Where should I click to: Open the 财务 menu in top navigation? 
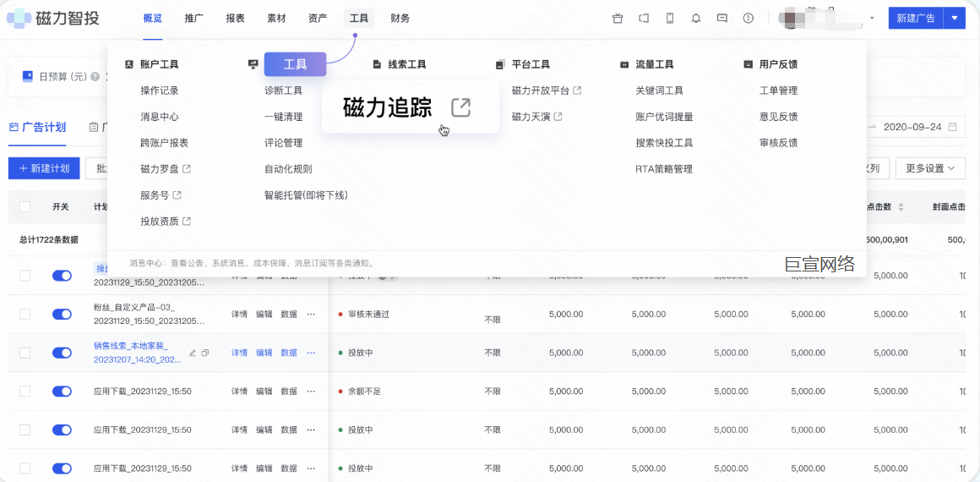pos(400,18)
